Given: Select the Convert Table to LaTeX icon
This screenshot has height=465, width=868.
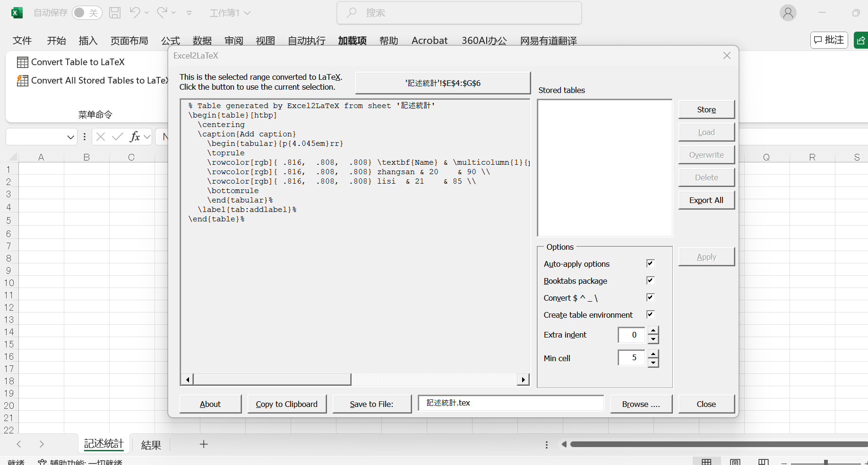Looking at the screenshot, I should 22,62.
